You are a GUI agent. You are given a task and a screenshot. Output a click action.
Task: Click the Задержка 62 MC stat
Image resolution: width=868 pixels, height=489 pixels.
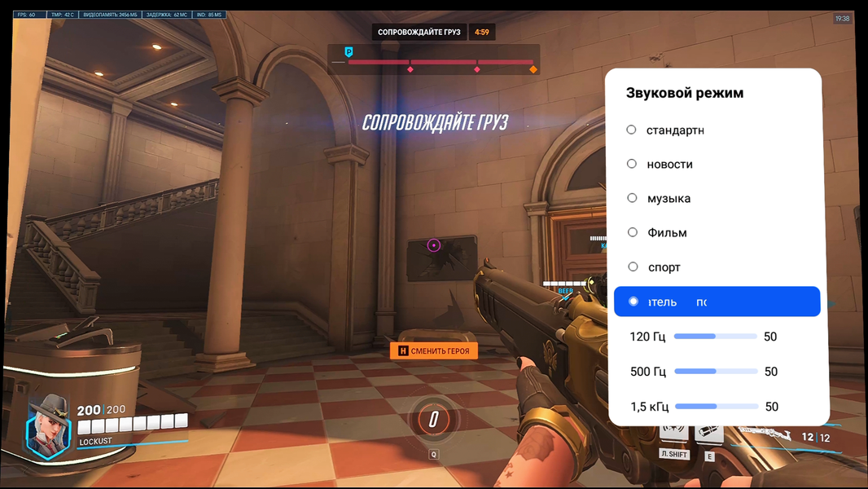point(167,15)
